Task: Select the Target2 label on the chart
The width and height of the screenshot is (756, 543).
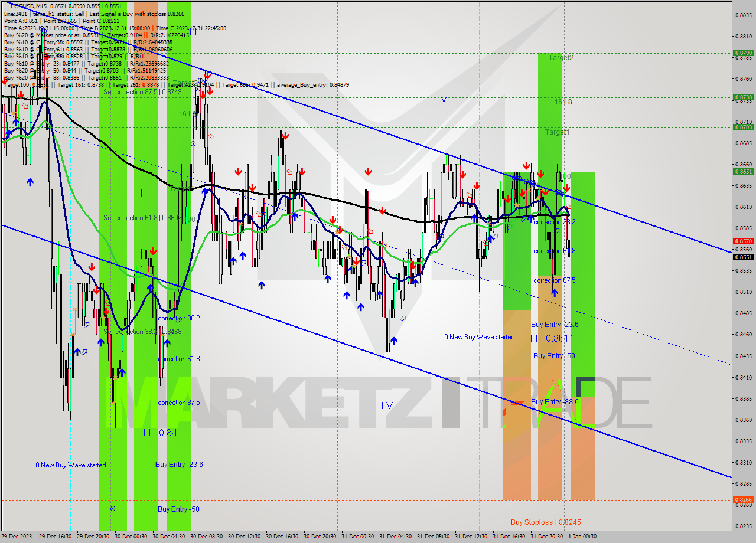Action: pos(561,58)
